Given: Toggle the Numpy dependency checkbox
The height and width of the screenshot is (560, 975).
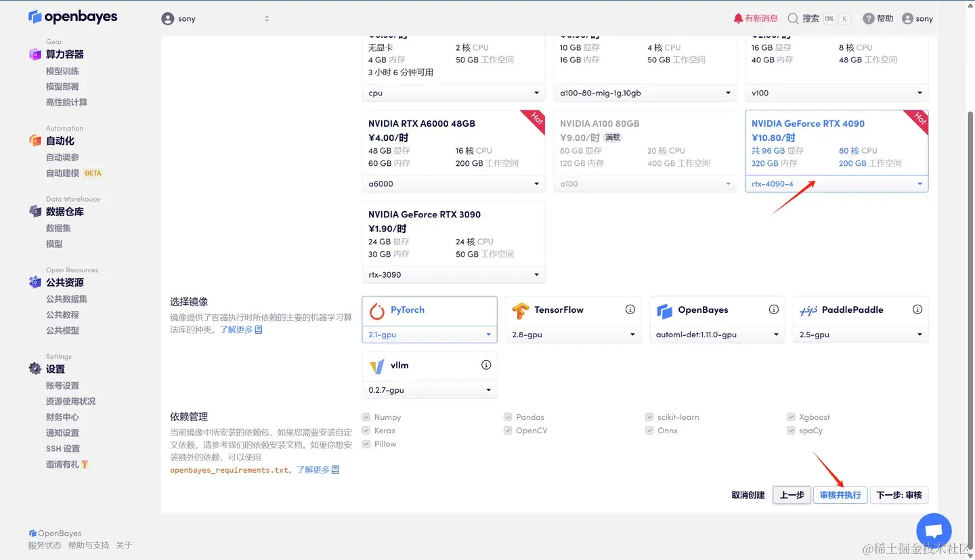Looking at the screenshot, I should coord(366,417).
